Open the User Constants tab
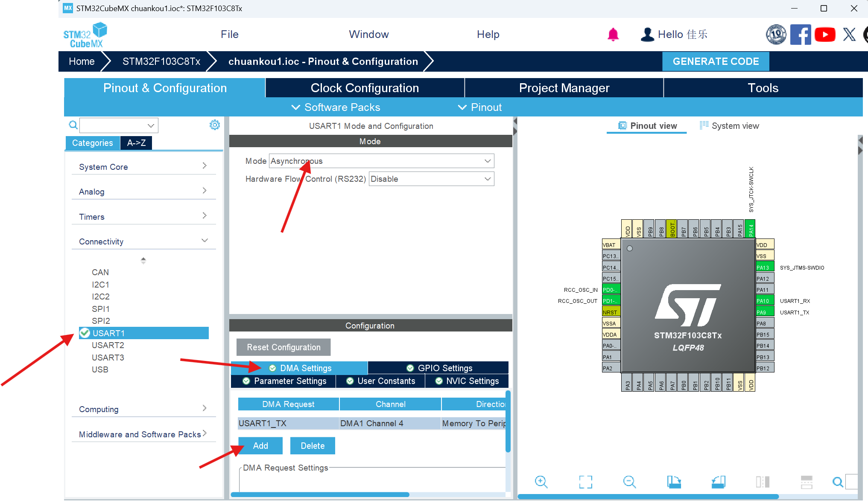The image size is (868, 503). pos(380,381)
